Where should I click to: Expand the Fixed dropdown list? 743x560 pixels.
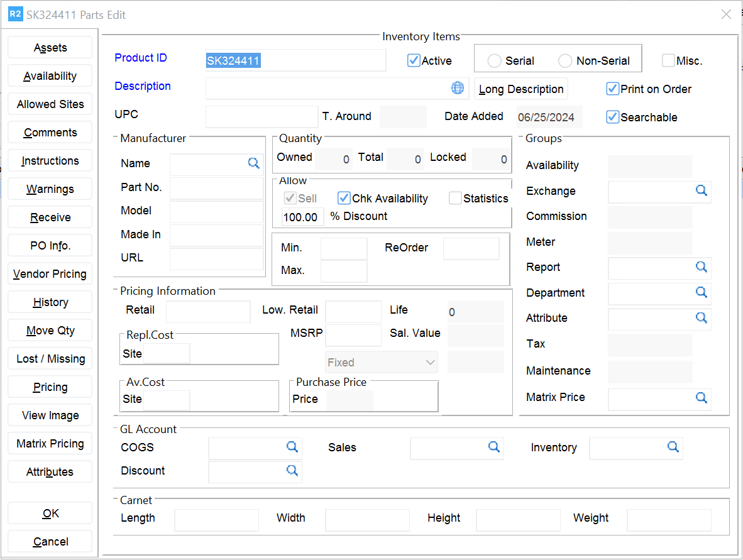431,363
